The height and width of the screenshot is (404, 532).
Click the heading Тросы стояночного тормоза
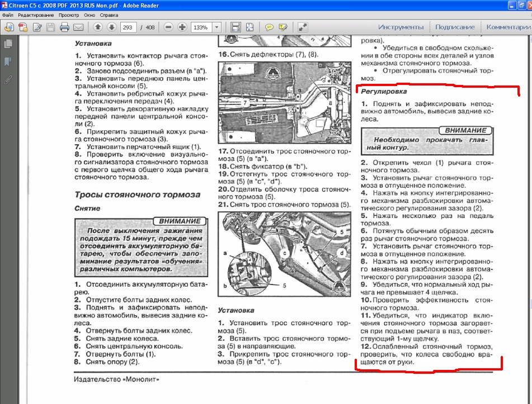point(138,194)
